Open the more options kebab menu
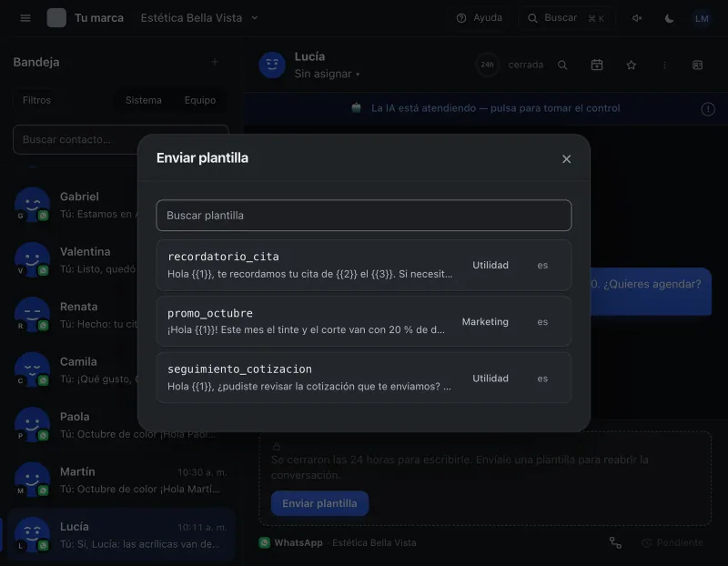Screen dimensions: 728x566 pyautogui.click(x=664, y=65)
